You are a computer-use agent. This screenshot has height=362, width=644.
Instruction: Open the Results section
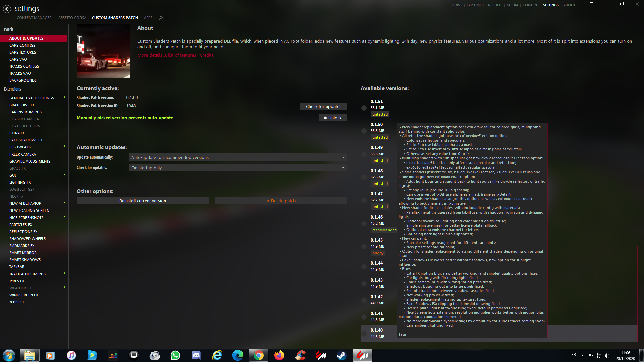(495, 5)
